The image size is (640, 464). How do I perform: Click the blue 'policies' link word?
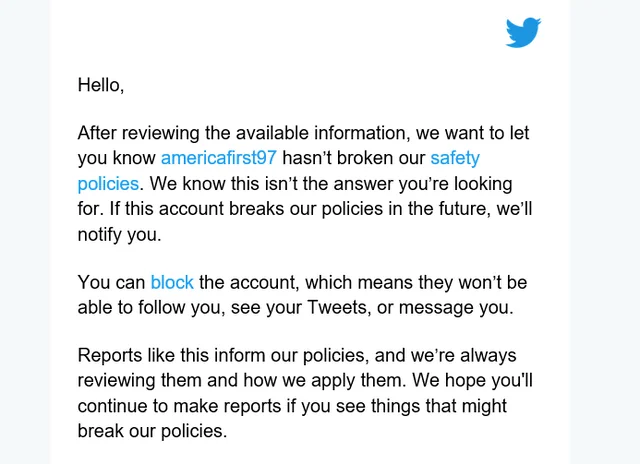(x=108, y=184)
